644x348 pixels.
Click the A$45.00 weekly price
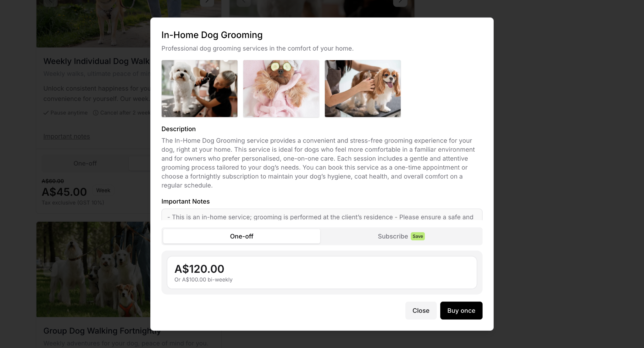click(64, 192)
